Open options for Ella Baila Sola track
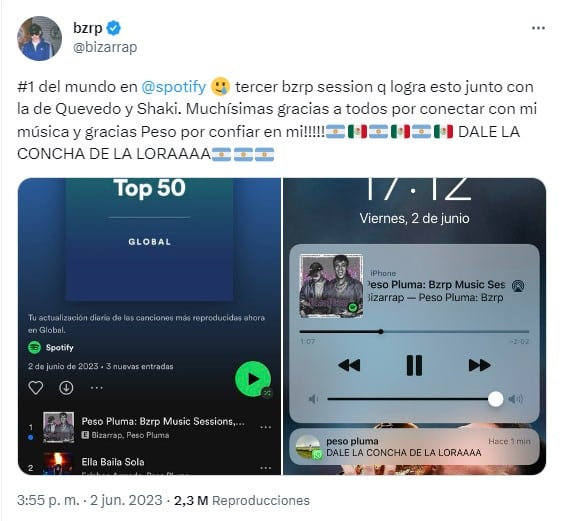The image size is (561, 521). pyautogui.click(x=265, y=468)
